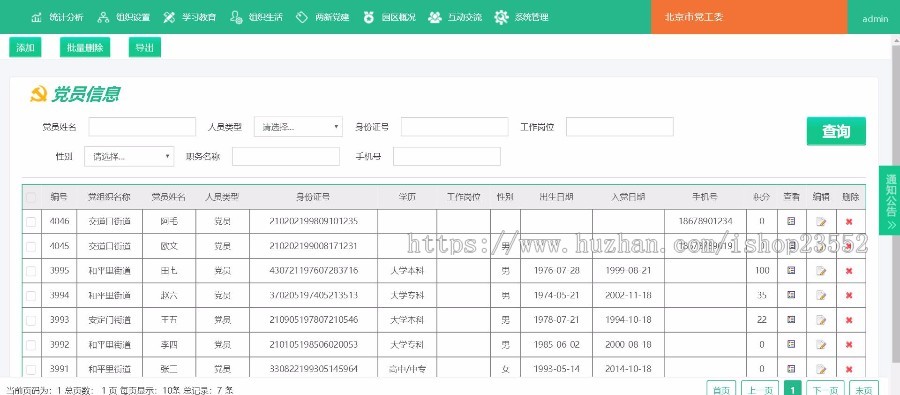View details of member 阿毛 row 4046
Screen dimensions: 900x395
[x=791, y=221]
